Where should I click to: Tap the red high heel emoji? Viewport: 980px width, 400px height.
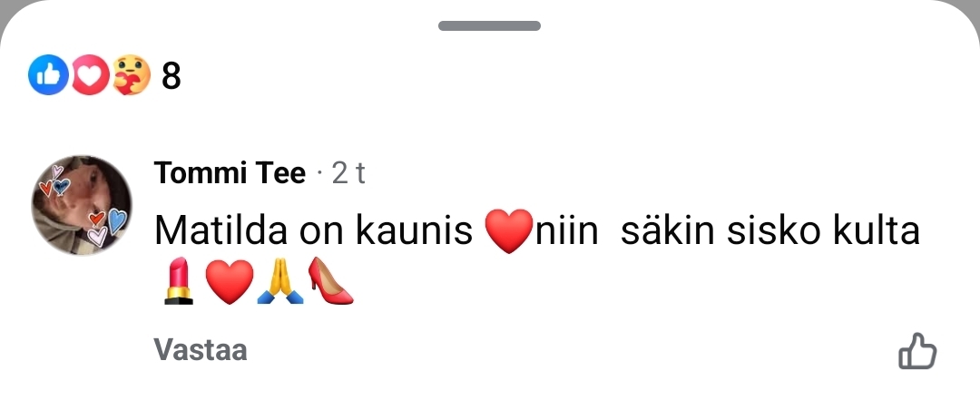(330, 280)
